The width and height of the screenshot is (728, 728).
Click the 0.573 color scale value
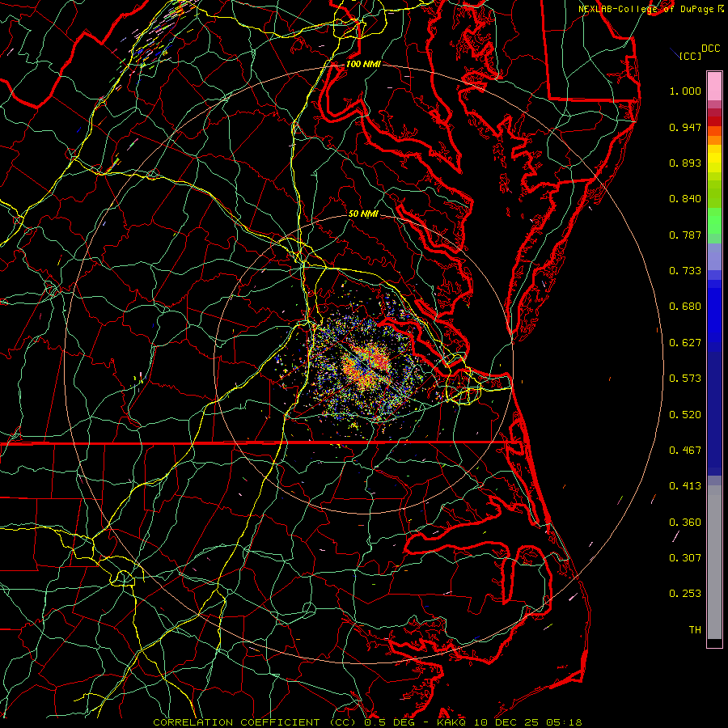(685, 379)
